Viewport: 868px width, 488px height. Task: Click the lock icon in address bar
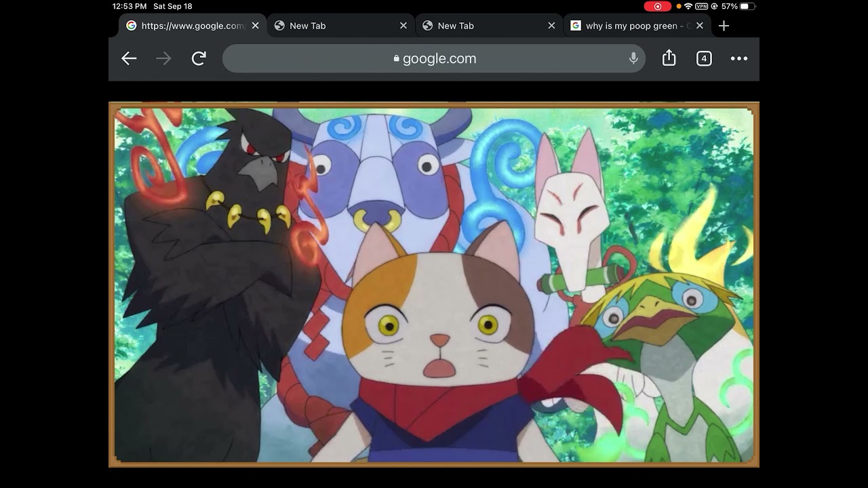pos(397,59)
